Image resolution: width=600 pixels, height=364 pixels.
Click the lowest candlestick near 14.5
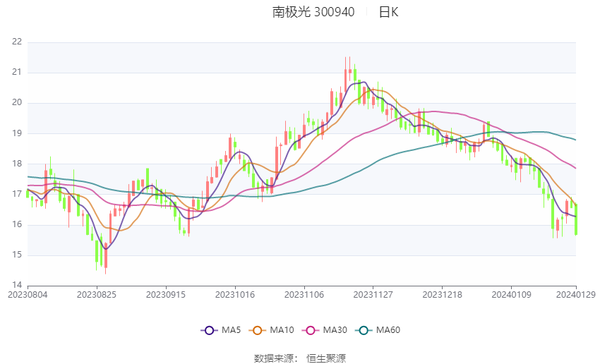point(106,258)
